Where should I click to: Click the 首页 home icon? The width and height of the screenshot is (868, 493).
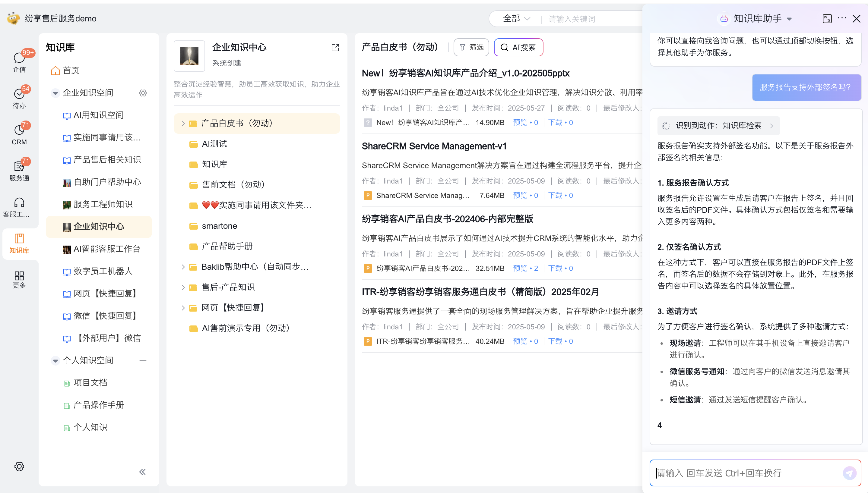(55, 71)
